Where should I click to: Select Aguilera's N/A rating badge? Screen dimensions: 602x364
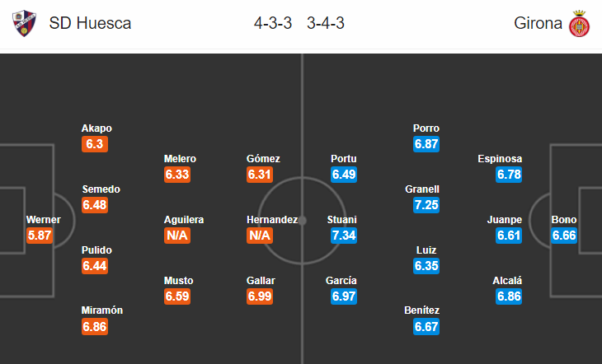(x=177, y=236)
